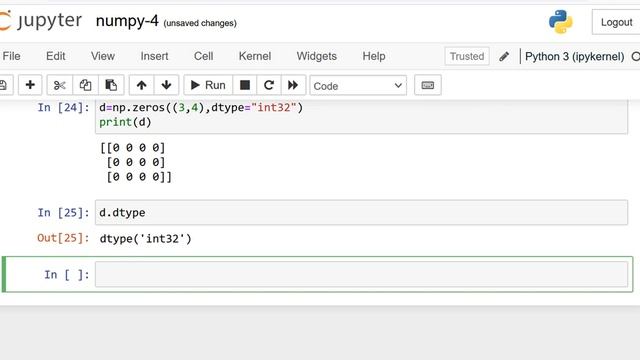Interrupt the kernel with stop icon
The image size is (640, 360).
point(244,85)
